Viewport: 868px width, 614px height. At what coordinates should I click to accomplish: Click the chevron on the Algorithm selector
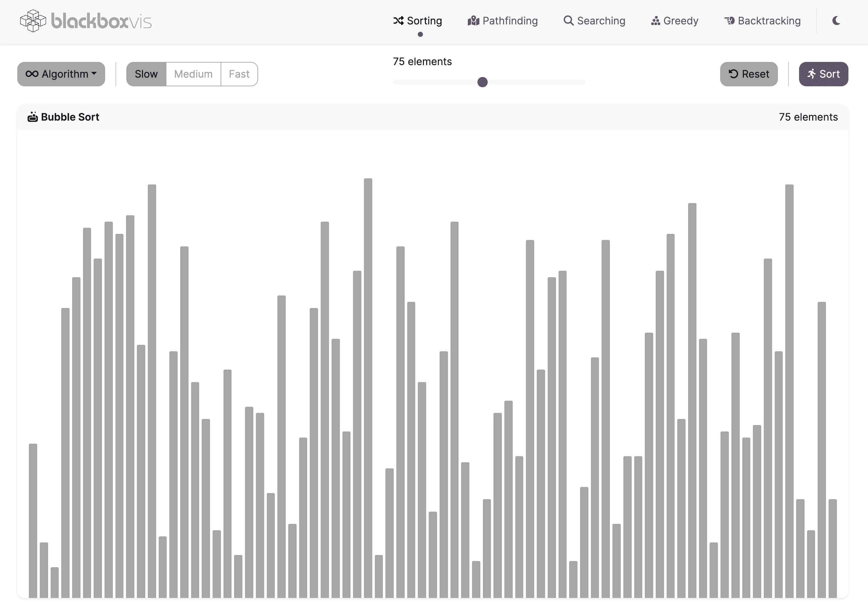click(94, 74)
